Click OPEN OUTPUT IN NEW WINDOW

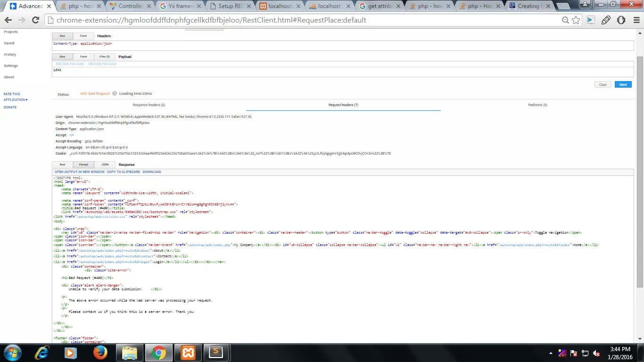pyautogui.click(x=80, y=172)
